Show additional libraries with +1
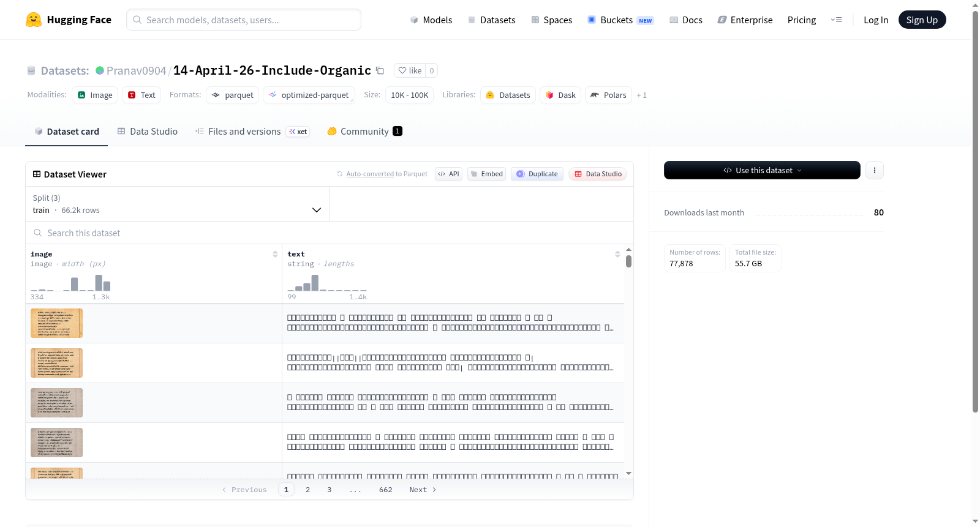The height and width of the screenshot is (527, 980). click(642, 95)
